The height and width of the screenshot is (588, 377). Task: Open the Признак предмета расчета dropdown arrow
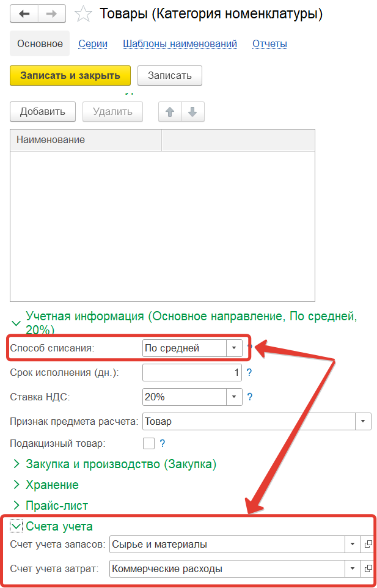(363, 421)
